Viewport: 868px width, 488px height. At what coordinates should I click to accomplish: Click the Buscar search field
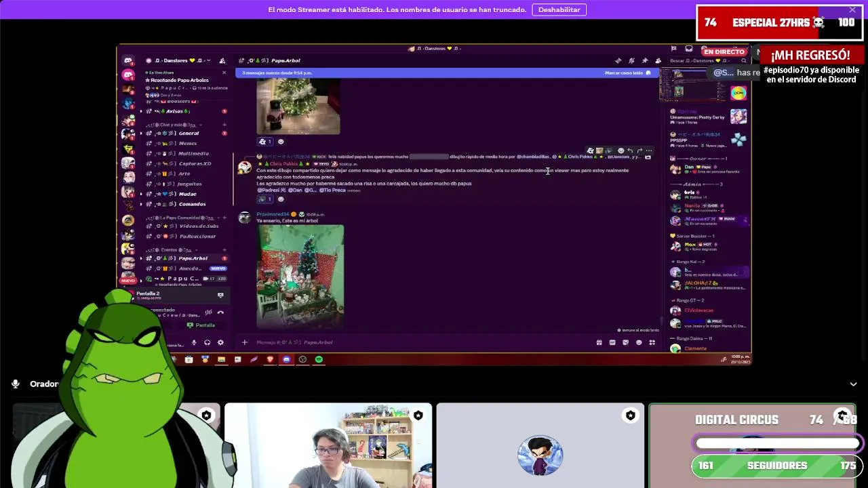coord(707,60)
